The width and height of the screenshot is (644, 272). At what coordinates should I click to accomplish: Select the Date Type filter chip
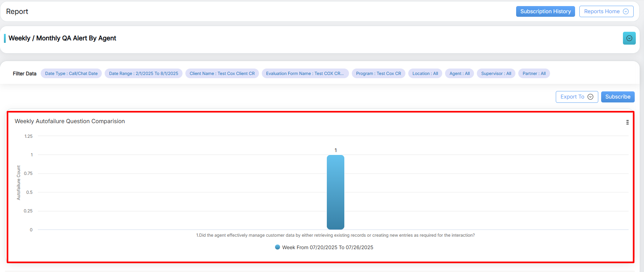[x=71, y=74]
